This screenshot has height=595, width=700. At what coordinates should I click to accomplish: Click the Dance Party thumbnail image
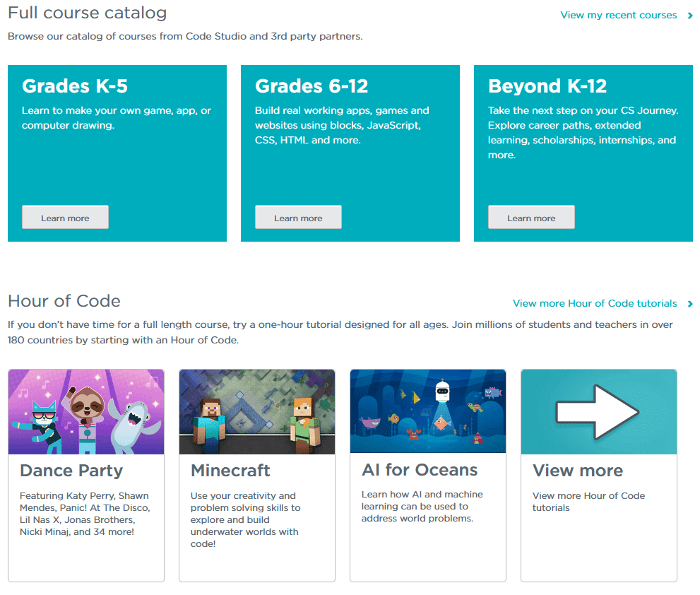tap(86, 411)
